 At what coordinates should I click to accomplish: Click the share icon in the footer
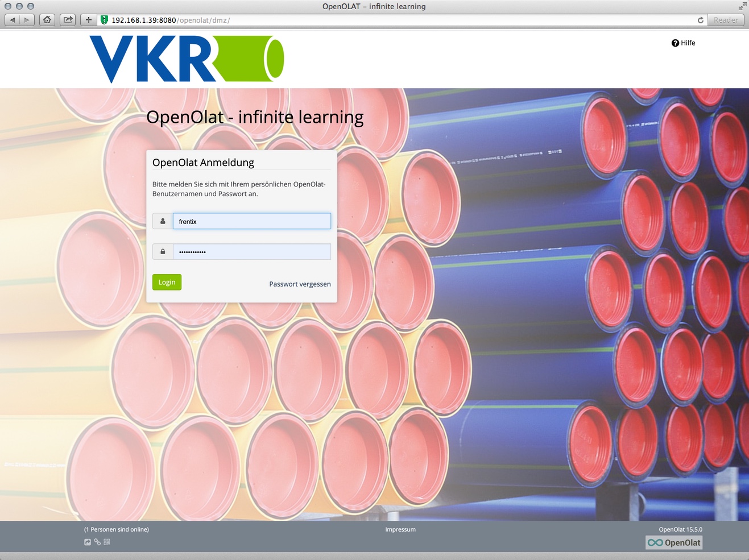88,542
